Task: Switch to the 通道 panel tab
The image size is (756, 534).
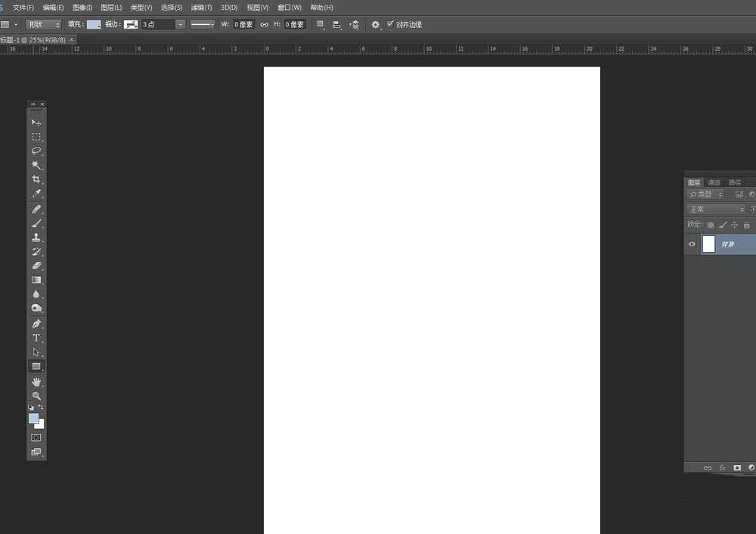Action: click(714, 182)
